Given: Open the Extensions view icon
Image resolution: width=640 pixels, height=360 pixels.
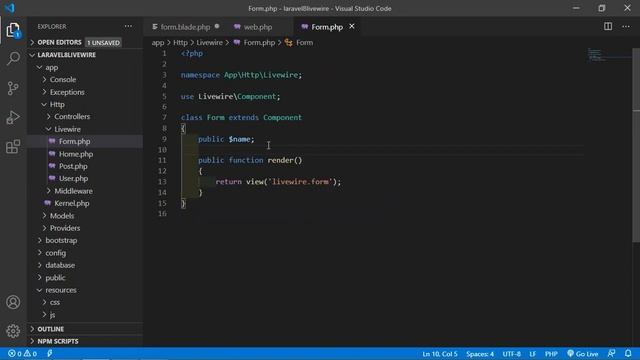Looking at the screenshot, I should click(x=13, y=147).
